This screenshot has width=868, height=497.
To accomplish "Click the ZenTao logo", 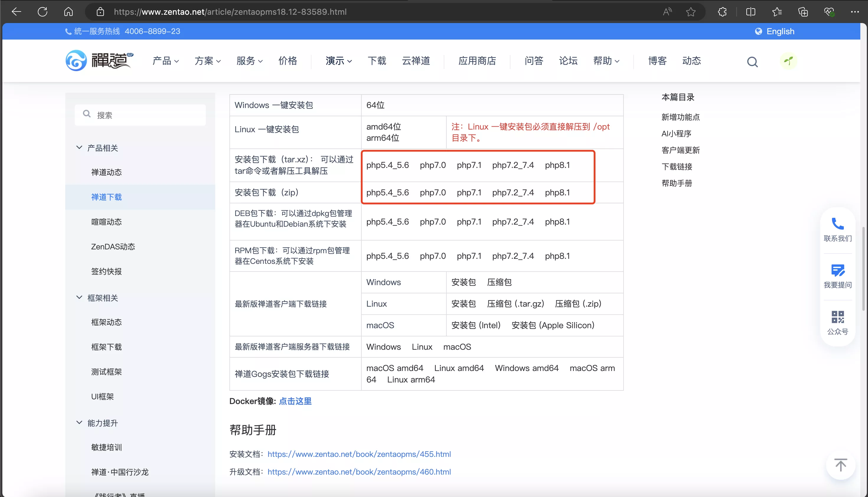I will point(99,61).
